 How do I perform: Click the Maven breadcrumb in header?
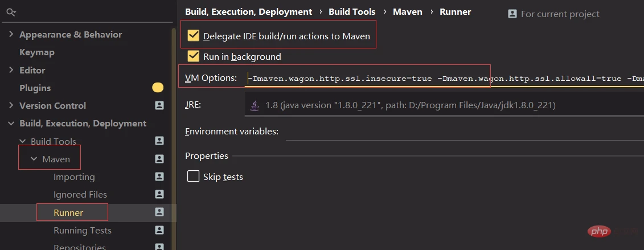click(x=407, y=12)
